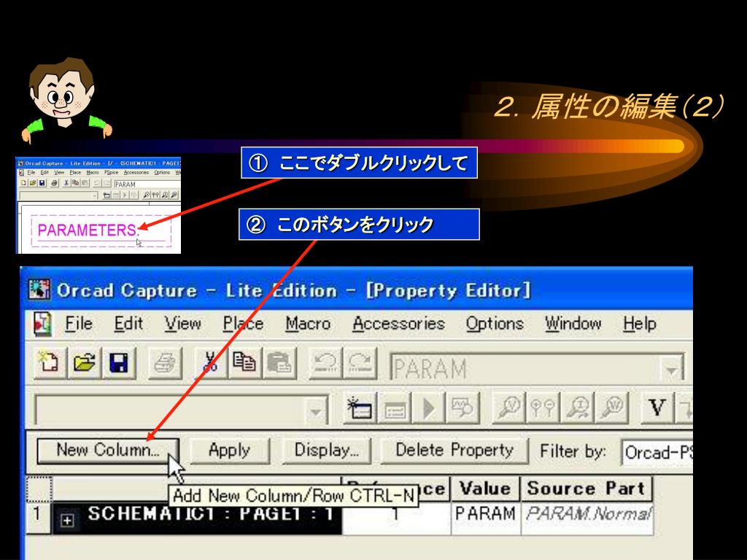Click the Reference cell showing 1
This screenshot has height=560, width=747.
point(396,518)
